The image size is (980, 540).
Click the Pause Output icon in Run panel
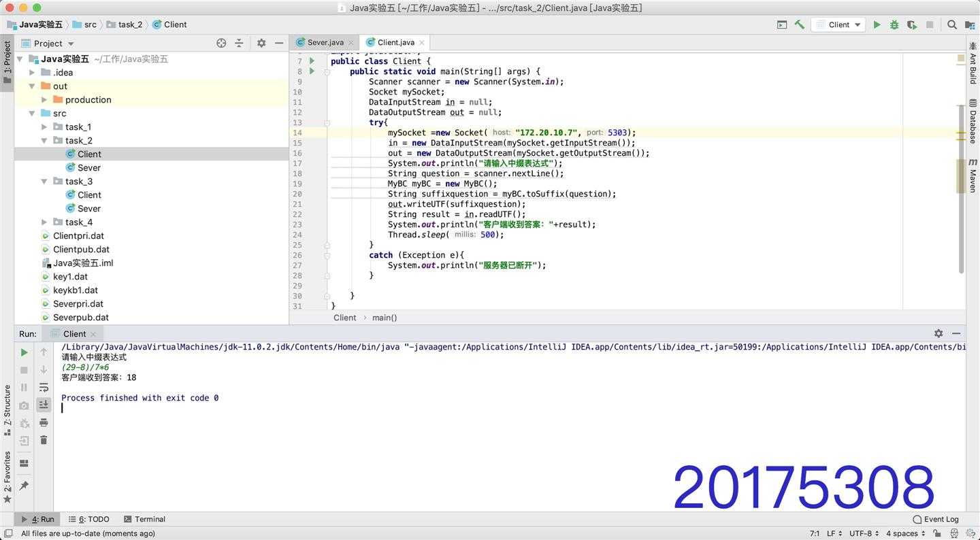tap(24, 388)
